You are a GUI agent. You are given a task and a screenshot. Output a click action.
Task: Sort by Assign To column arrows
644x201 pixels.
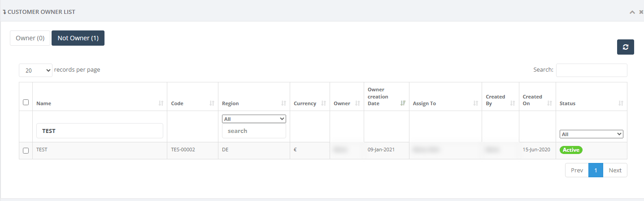475,103
